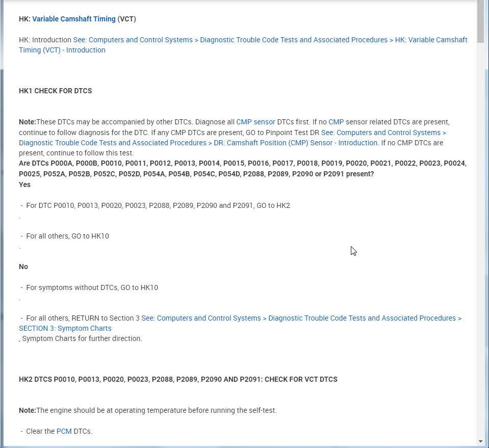The image size is (489, 448).
Task: Follow the HK: VCT Introduction reference link
Action: pos(270,40)
